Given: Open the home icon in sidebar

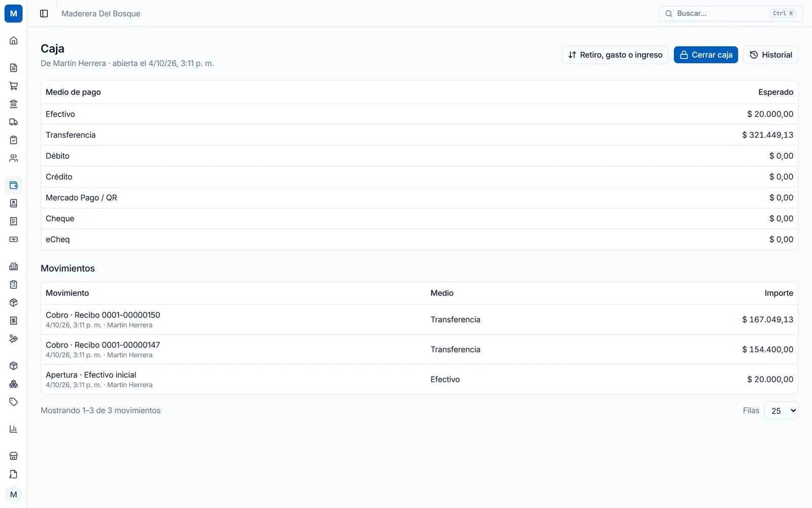Looking at the screenshot, I should (14, 41).
